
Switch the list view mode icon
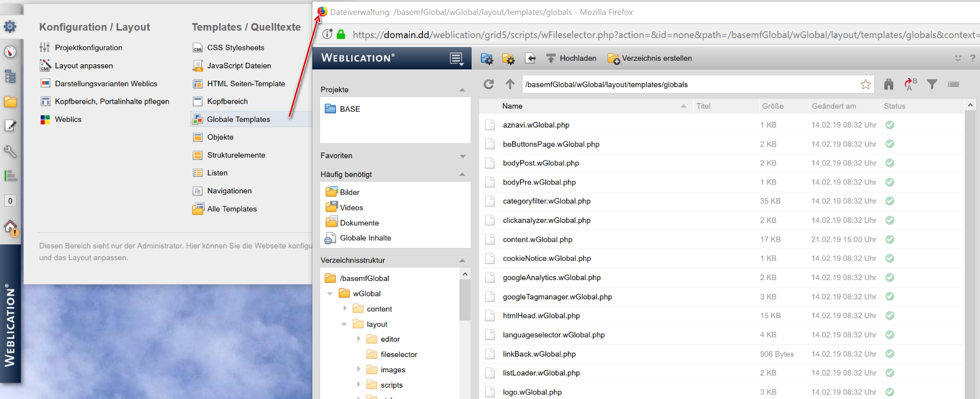[953, 84]
